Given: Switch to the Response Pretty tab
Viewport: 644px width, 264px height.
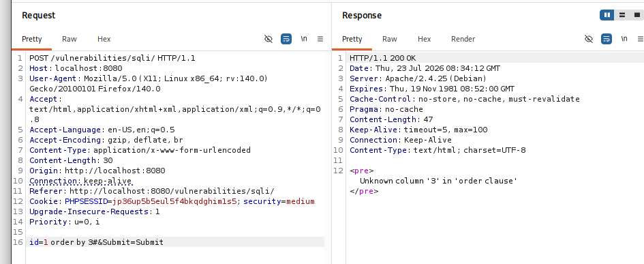Looking at the screenshot, I should pos(352,39).
